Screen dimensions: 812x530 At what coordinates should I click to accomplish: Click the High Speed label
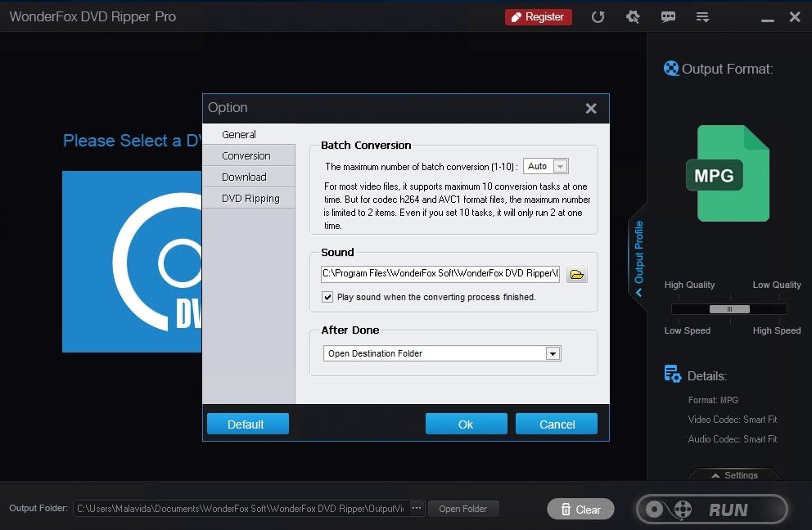(776, 330)
